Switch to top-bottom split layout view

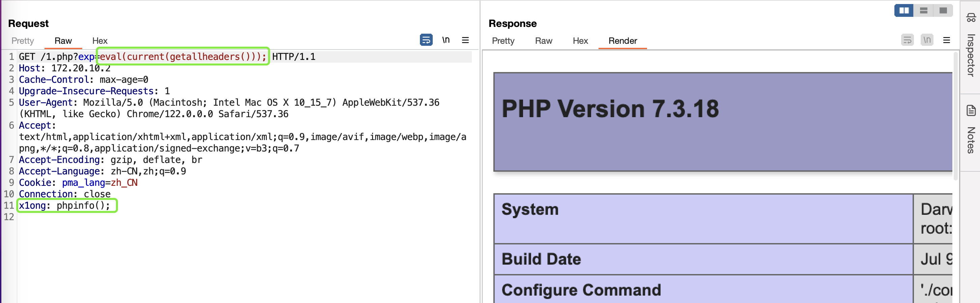[x=923, y=10]
